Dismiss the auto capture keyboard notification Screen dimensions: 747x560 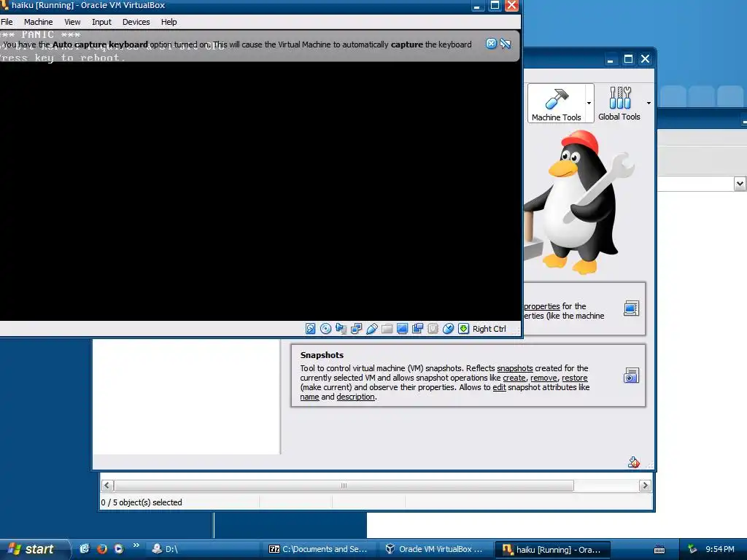tap(491, 44)
